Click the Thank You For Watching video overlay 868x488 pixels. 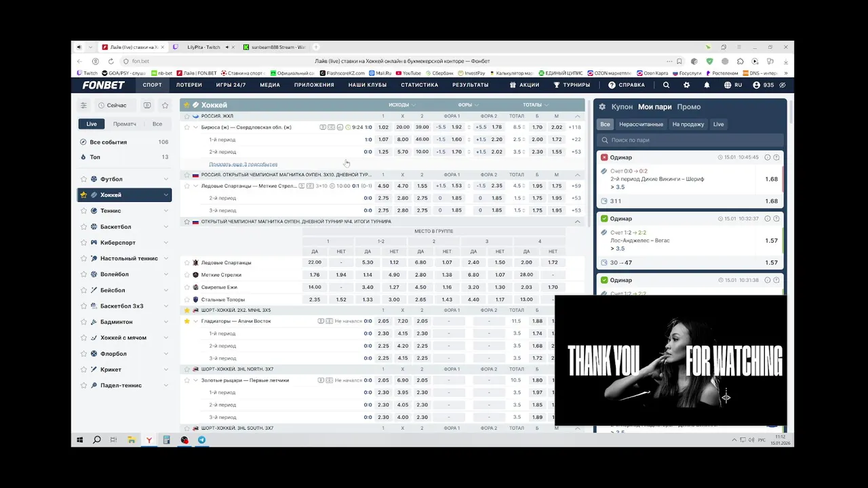click(x=671, y=361)
